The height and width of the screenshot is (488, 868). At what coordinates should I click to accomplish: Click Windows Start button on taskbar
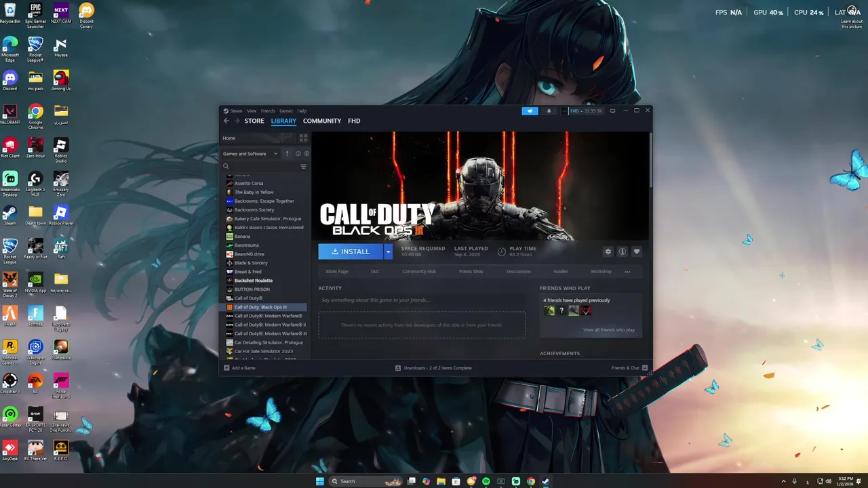319,481
